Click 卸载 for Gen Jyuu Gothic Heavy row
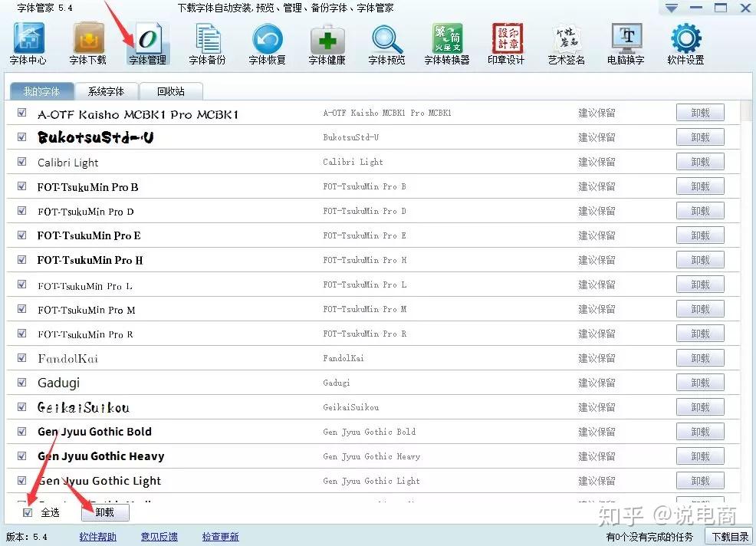The height and width of the screenshot is (546, 756). click(700, 456)
